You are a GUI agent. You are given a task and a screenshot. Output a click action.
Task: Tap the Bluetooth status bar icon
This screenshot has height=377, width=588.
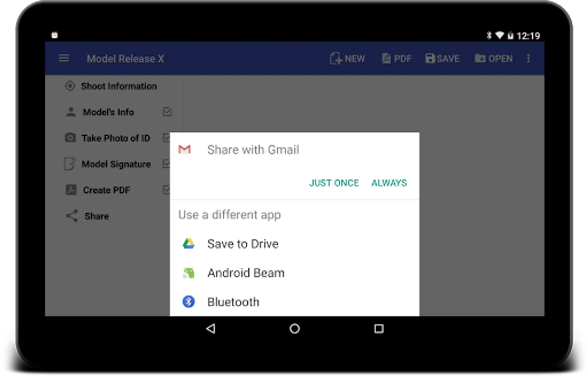tap(489, 36)
